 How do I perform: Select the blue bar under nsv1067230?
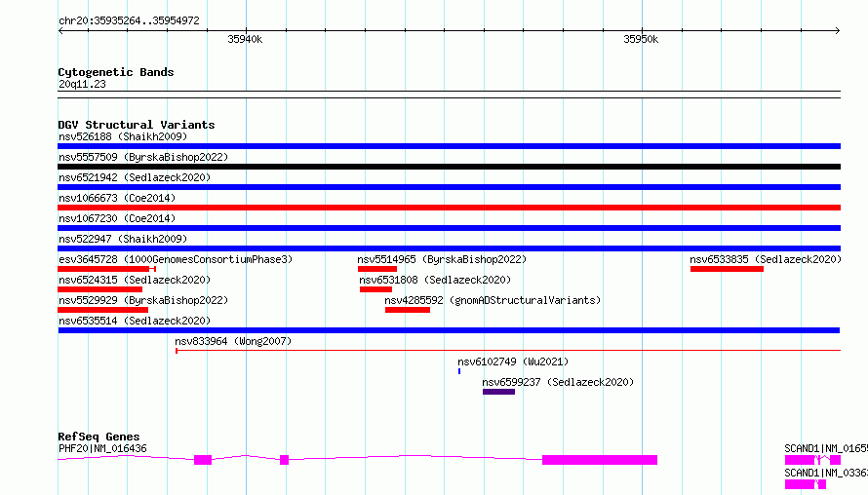click(449, 228)
